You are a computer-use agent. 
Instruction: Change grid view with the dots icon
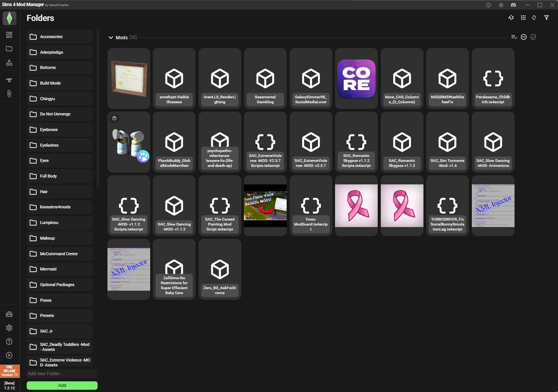(523, 18)
